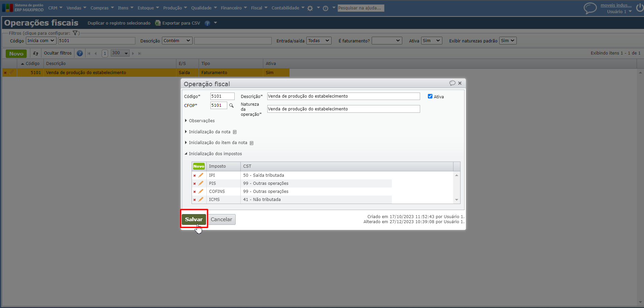Open the Entrada/saída filter dropdown
Screen dimensions: 644x308
coord(319,41)
